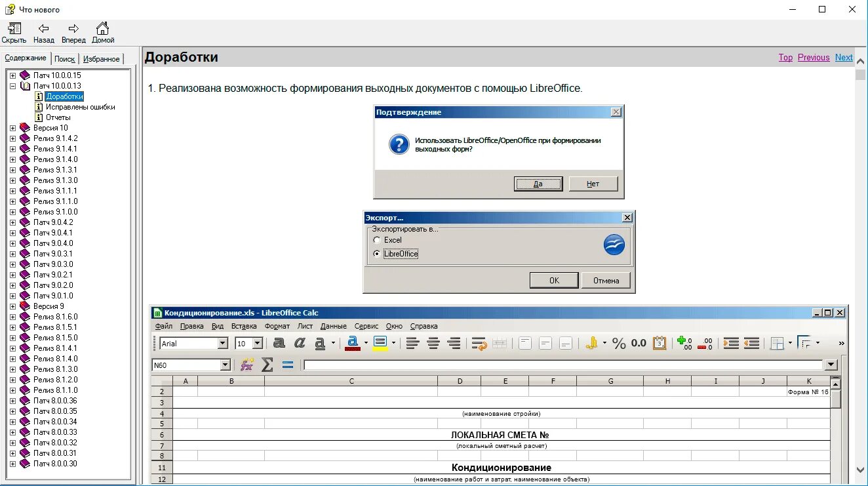
Task: Click the Да button in Подтверждение dialog
Action: (538, 184)
